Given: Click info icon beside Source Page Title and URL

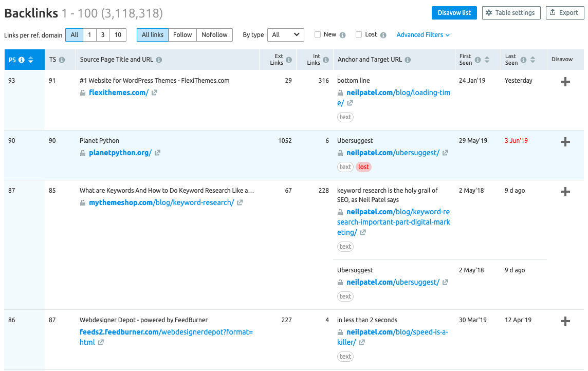Looking at the screenshot, I should coord(159,60).
